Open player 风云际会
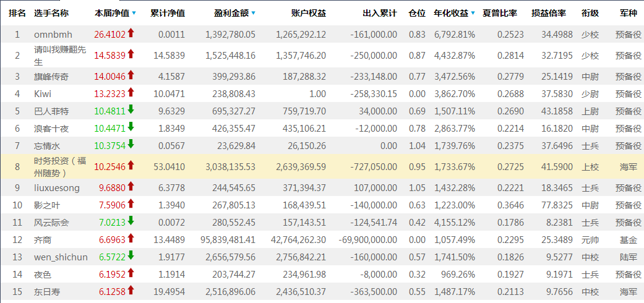The height and width of the screenshot is (303, 644). [51, 223]
